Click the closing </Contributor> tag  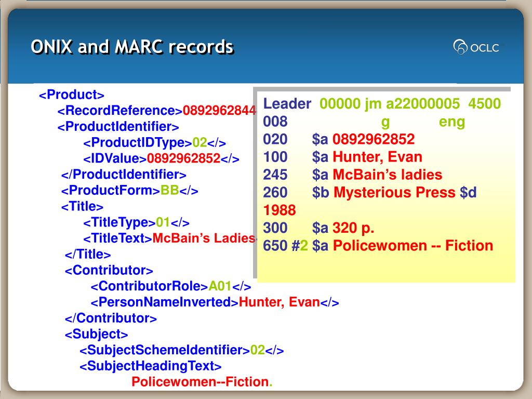111,318
